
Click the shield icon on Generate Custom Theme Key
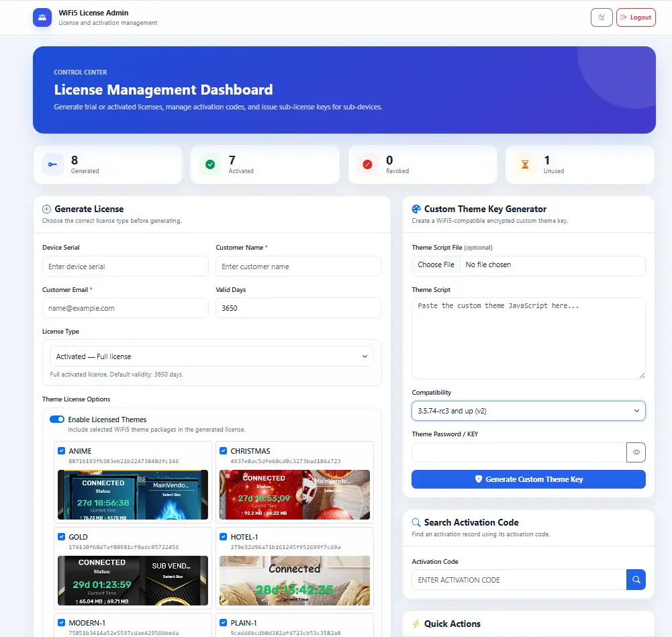[479, 479]
